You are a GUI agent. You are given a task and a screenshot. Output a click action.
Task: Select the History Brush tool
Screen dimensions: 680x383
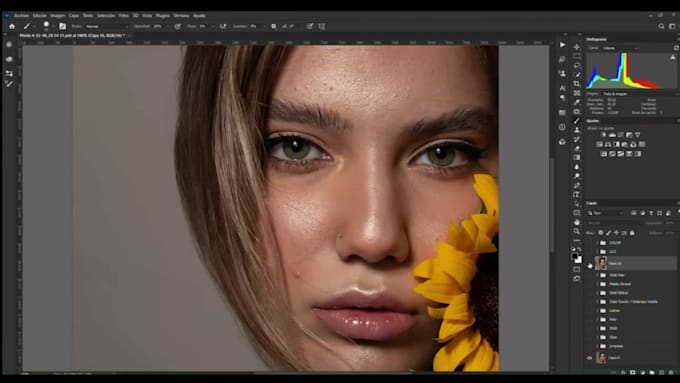576,139
